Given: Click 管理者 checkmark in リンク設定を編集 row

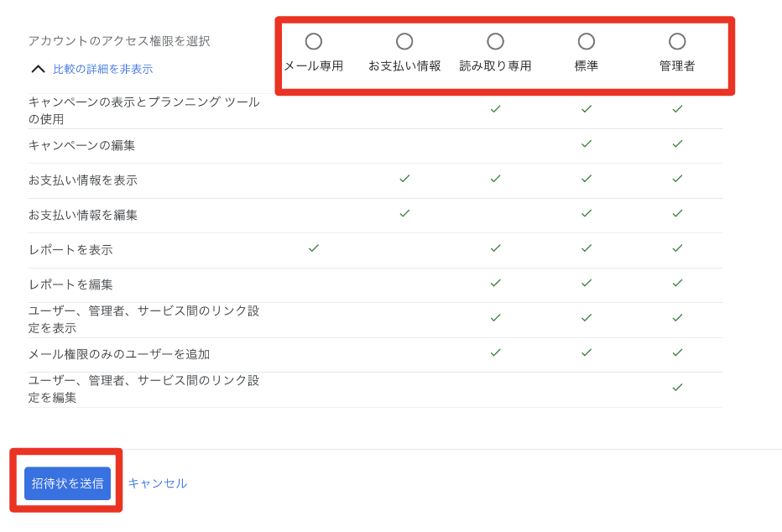Looking at the screenshot, I should pyautogui.click(x=677, y=387).
